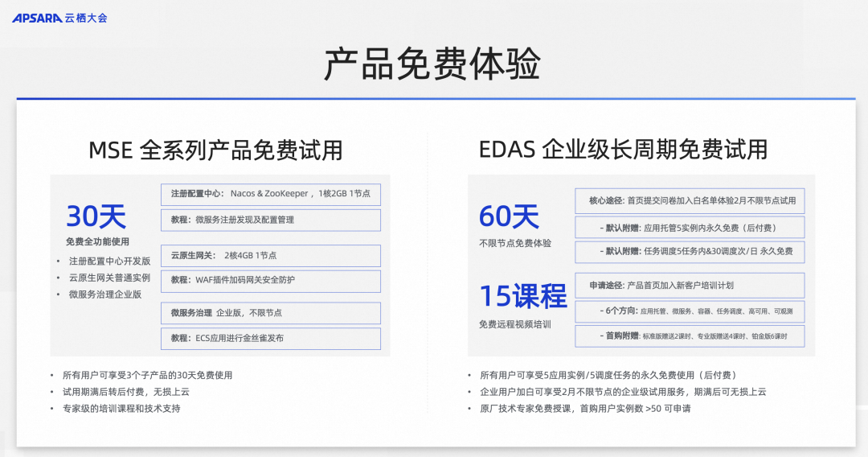Click box 教程:微服务注册发现及配置管理
The width and height of the screenshot is (868, 457).
[271, 220]
